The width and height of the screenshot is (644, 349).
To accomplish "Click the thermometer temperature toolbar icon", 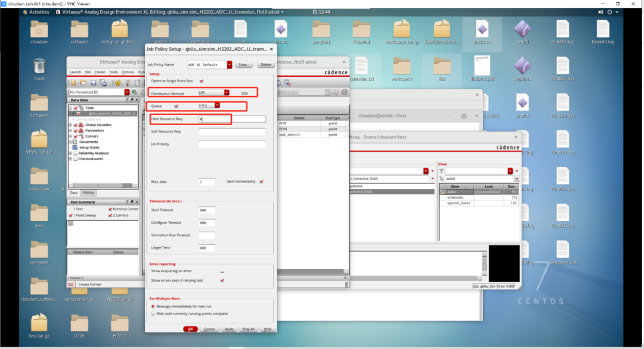I will [x=128, y=83].
